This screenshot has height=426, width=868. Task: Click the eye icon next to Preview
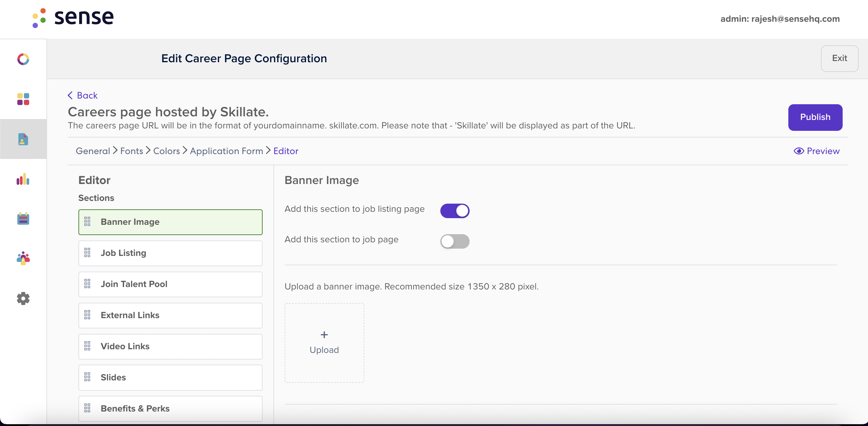click(x=799, y=151)
